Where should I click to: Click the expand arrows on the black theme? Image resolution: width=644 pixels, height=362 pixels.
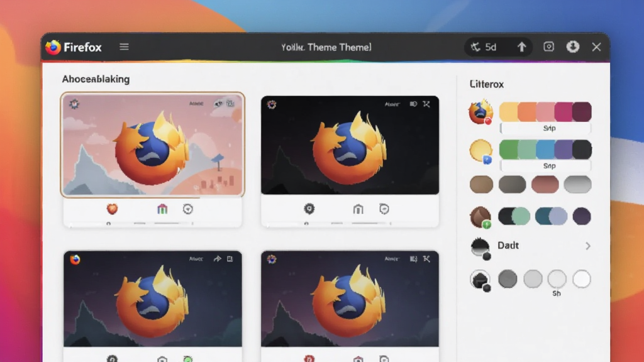coord(426,104)
